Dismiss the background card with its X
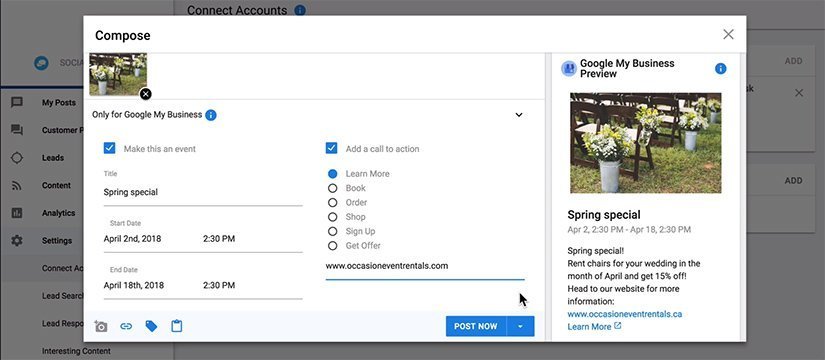 point(799,93)
